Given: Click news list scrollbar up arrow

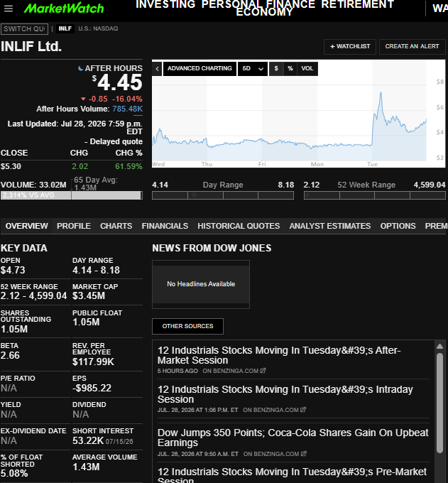Looking at the screenshot, I should pyautogui.click(x=439, y=346).
